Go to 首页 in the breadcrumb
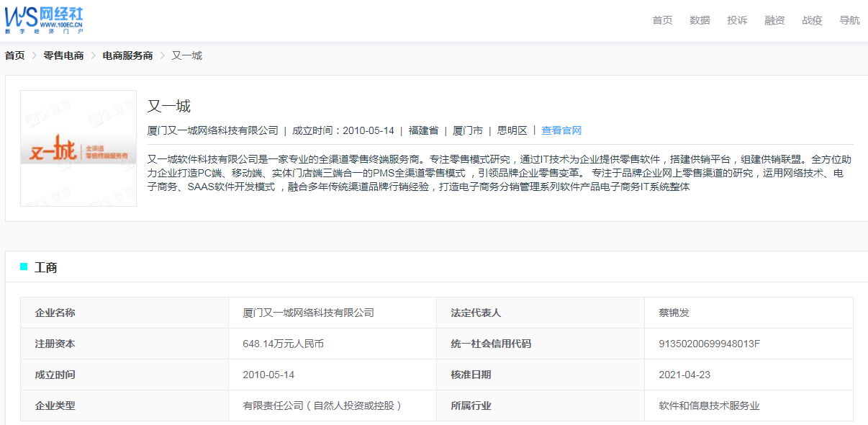868x425 pixels. click(14, 55)
